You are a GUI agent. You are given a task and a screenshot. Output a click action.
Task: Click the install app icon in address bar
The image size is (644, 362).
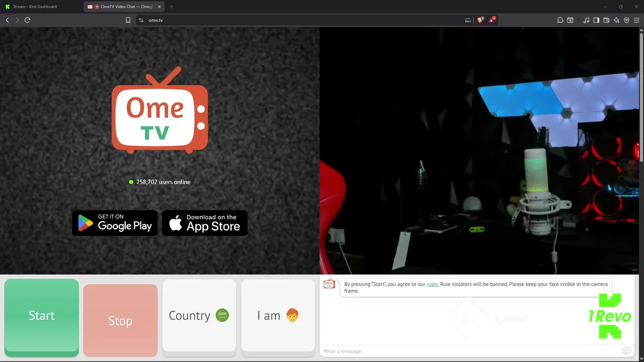pyautogui.click(x=468, y=20)
